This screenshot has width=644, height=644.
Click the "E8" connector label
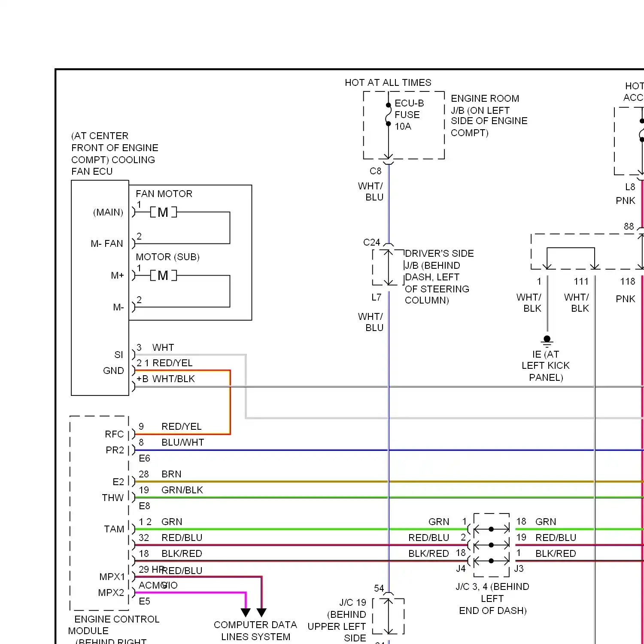(145, 506)
